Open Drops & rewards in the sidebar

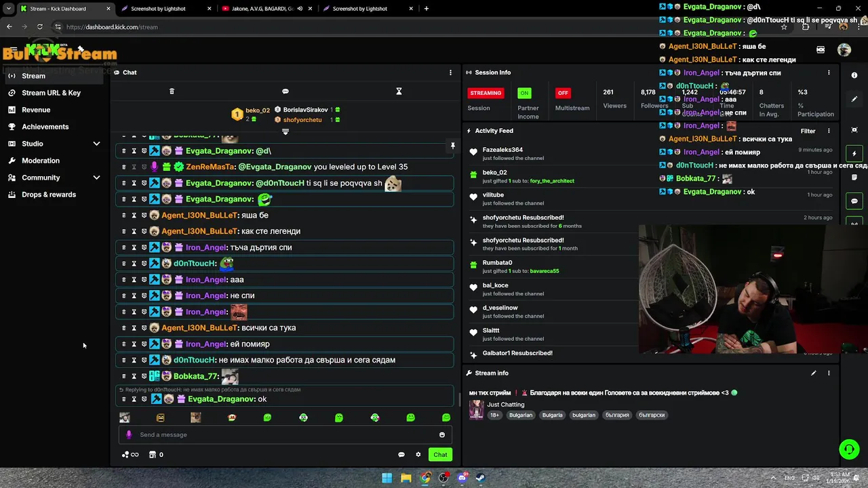point(49,195)
